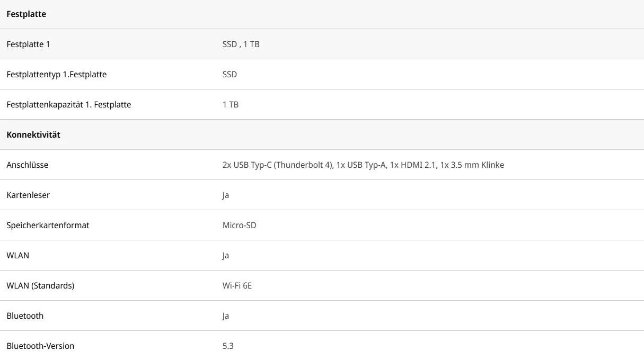Select the Festplatte 1 row label
The image size is (644, 360).
[x=28, y=44]
